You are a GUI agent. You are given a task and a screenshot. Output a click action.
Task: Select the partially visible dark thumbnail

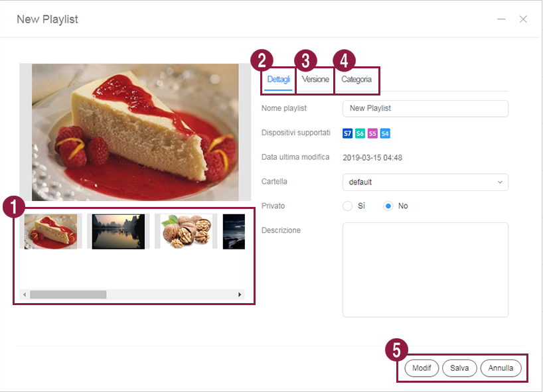pyautogui.click(x=234, y=231)
